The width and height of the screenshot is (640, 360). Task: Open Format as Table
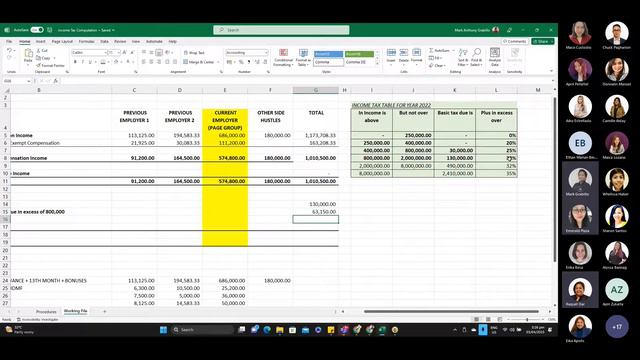[x=303, y=58]
